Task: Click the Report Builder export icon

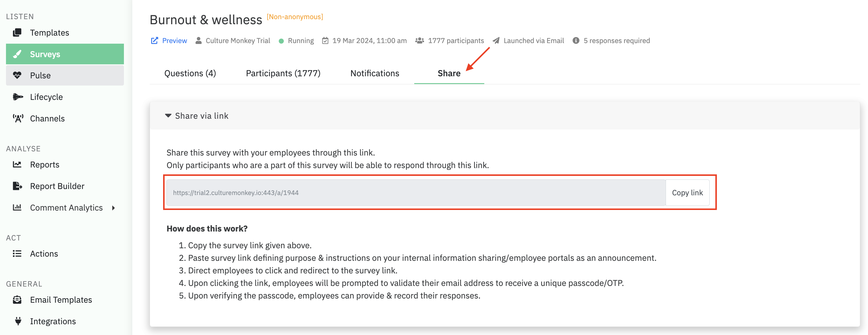Action: pos(17,186)
